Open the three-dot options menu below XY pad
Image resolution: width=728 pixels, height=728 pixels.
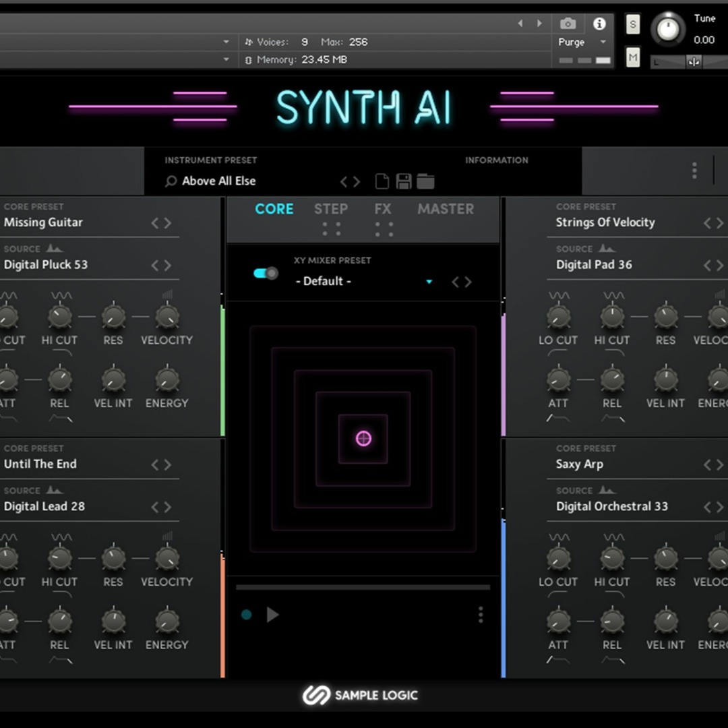(481, 615)
